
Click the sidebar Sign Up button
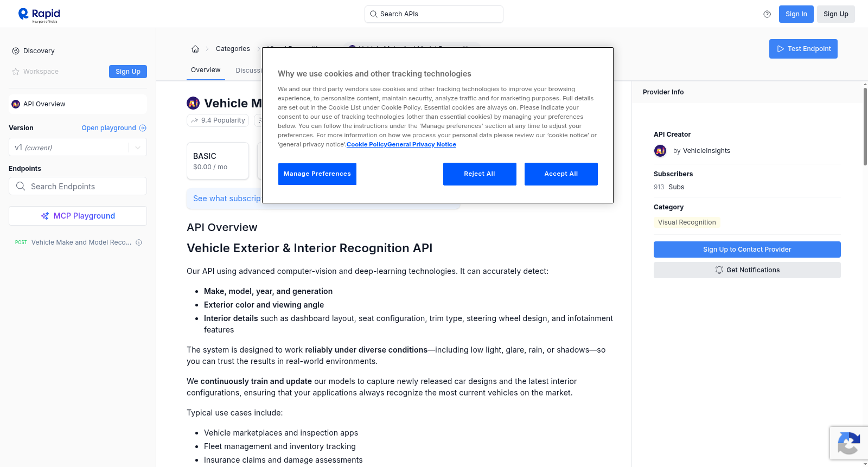[x=128, y=72]
